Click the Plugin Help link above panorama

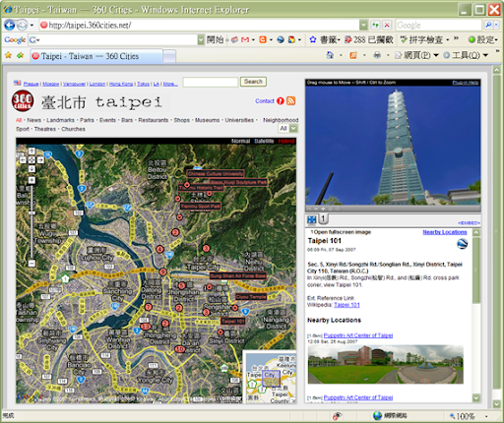coord(466,83)
